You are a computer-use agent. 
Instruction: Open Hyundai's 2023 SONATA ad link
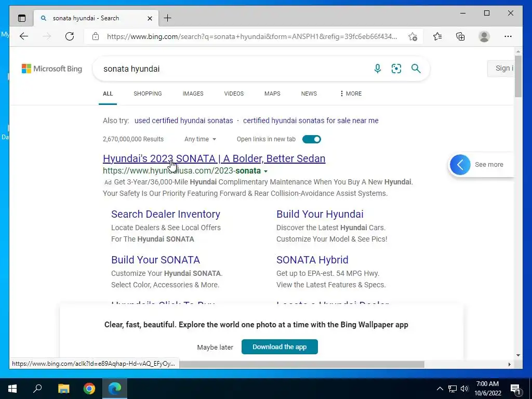214,158
